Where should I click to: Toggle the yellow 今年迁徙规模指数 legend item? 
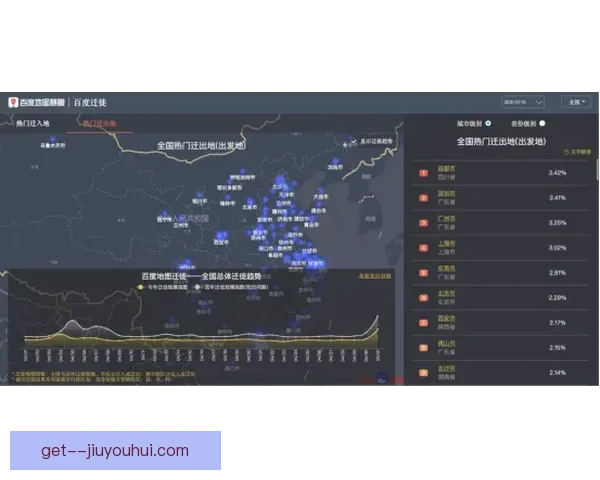point(163,287)
